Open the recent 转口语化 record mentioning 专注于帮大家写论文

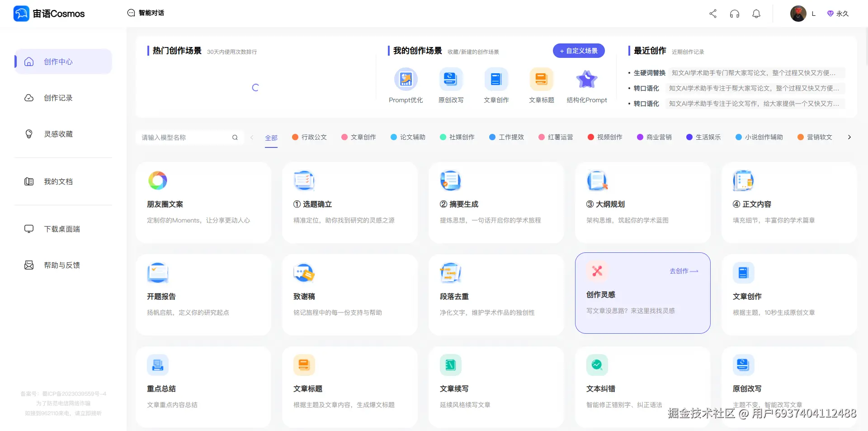736,88
